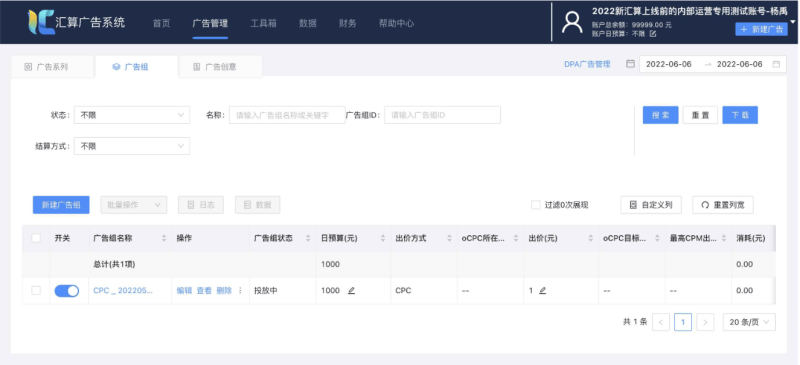Select the CPC _ 202205 row checkbox
Screen dimensions: 800x365
(x=36, y=290)
